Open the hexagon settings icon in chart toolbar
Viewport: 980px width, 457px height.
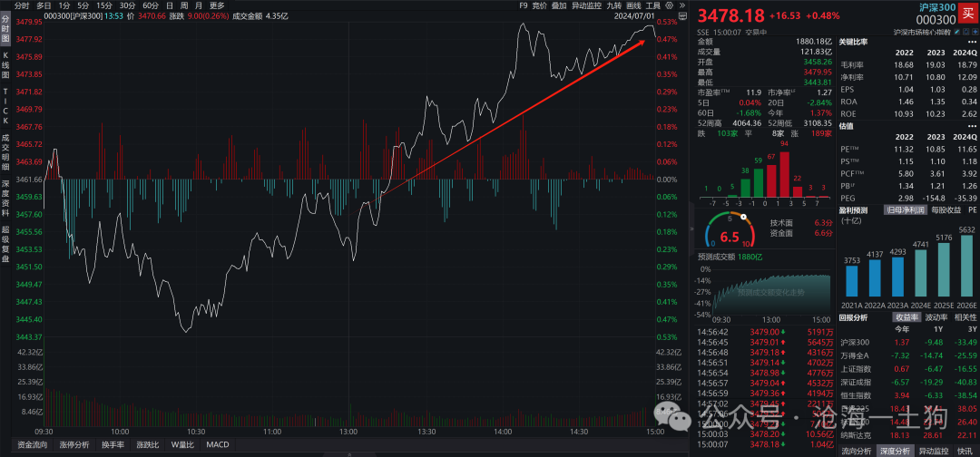[x=670, y=5]
